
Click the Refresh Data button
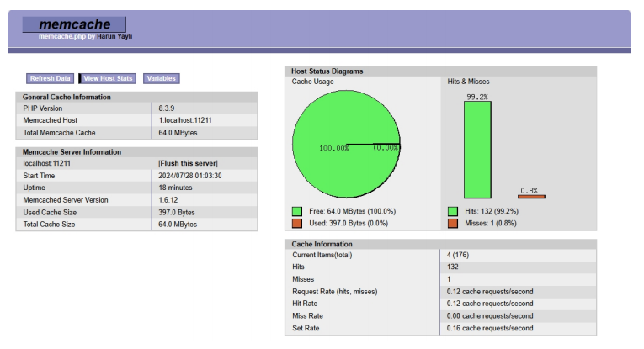click(51, 78)
